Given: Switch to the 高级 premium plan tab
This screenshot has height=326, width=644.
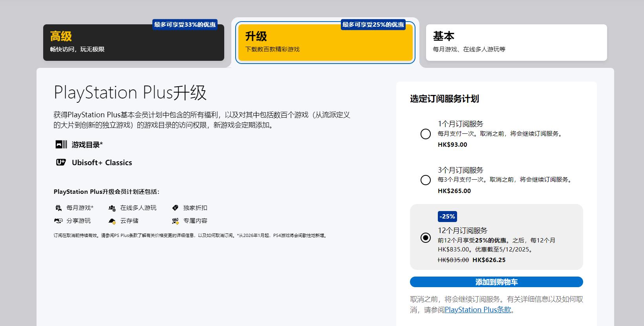Looking at the screenshot, I should coord(134,43).
